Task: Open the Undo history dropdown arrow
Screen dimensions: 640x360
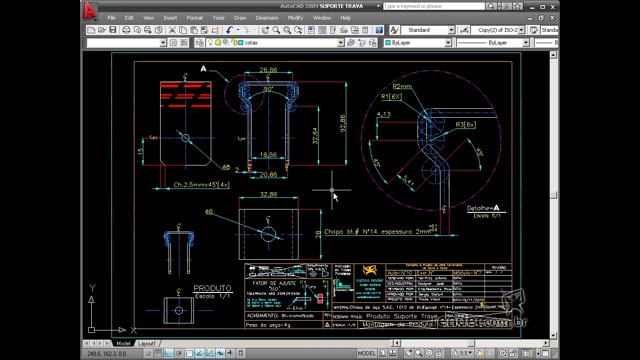Action: [238, 30]
